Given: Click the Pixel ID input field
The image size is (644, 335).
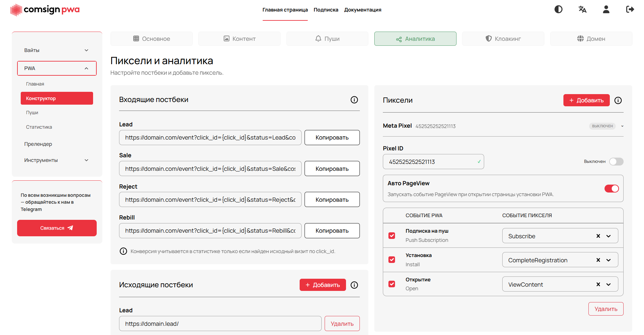Looking at the screenshot, I should click(x=433, y=162).
